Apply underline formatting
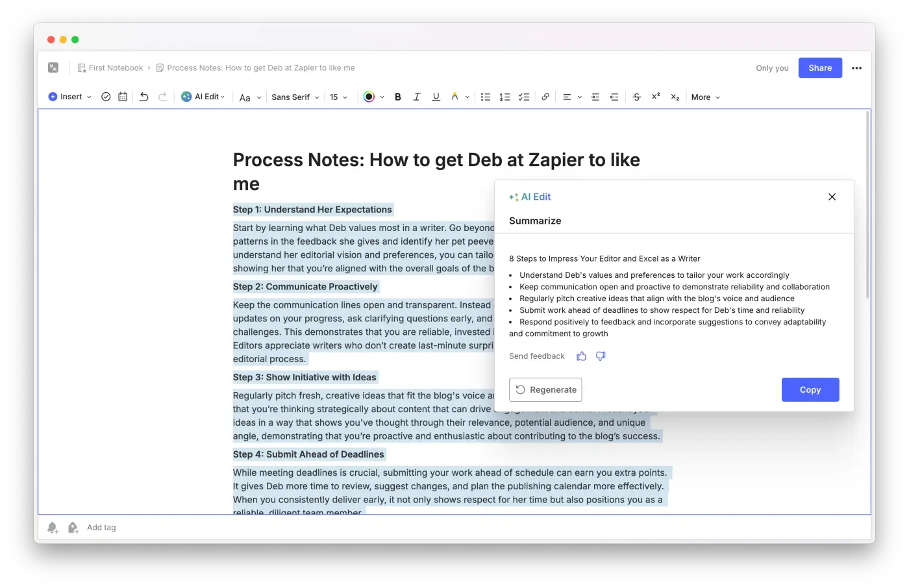The width and height of the screenshot is (909, 588). [x=436, y=97]
